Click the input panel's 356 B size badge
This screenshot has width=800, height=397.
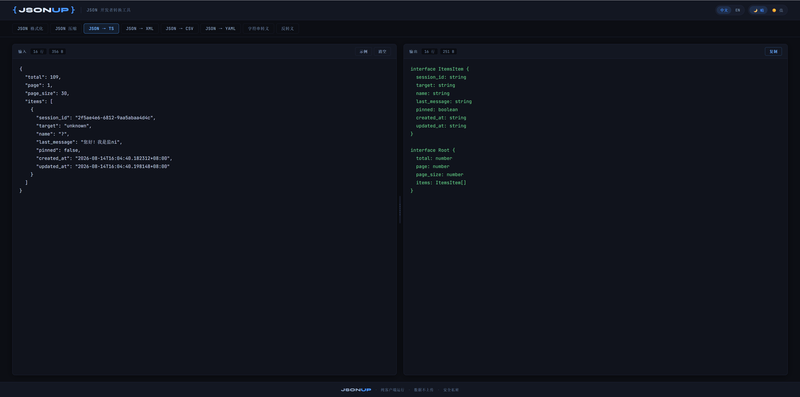pyautogui.click(x=57, y=52)
